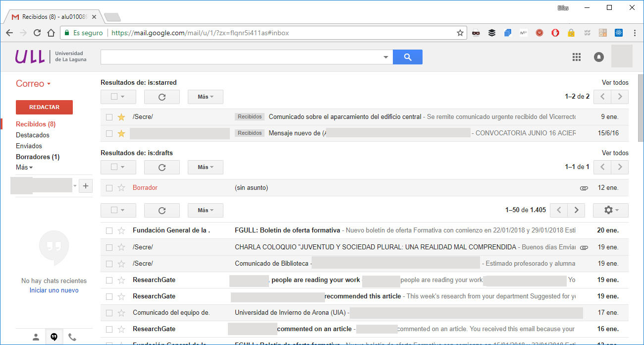Open the notifications bell

tap(599, 57)
